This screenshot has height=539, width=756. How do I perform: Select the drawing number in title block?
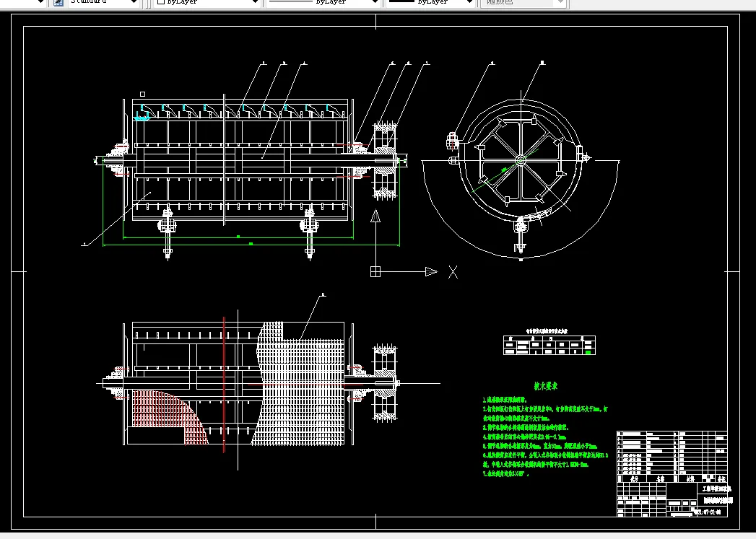(x=709, y=512)
